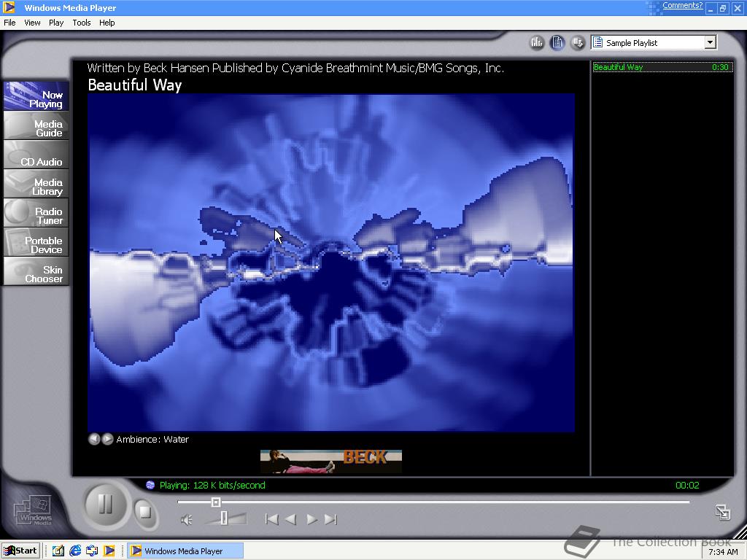
Task: Click the Windows Media Player taskbar button
Action: click(x=185, y=551)
